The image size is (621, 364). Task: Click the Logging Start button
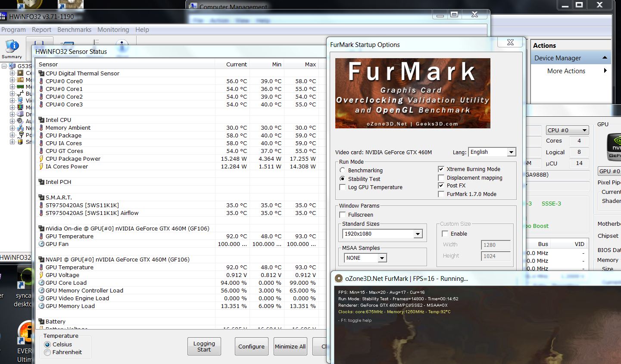(204, 346)
